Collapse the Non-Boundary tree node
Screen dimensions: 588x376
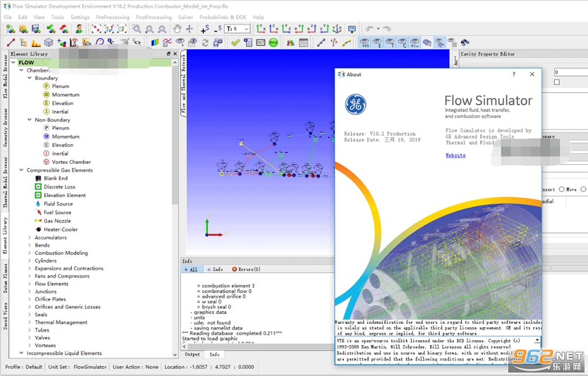tap(30, 120)
